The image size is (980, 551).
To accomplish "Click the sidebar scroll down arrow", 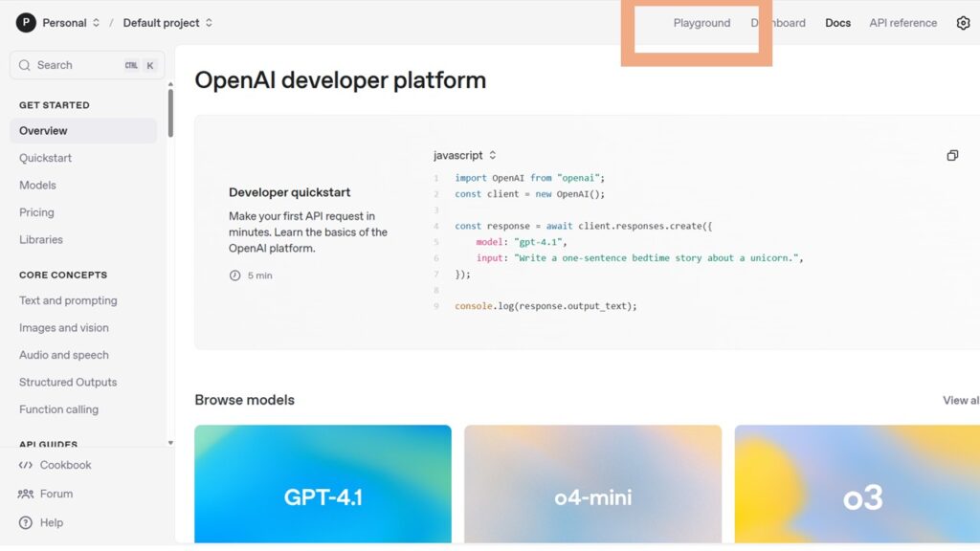I will (170, 442).
